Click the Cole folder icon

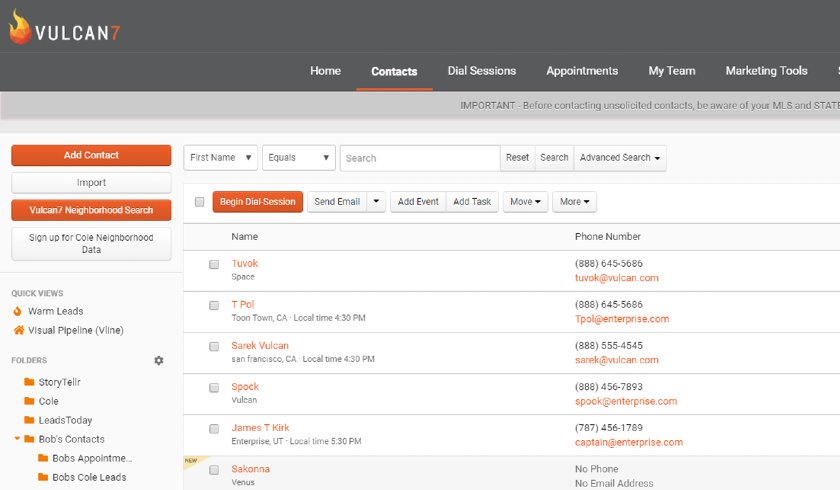pyautogui.click(x=29, y=401)
